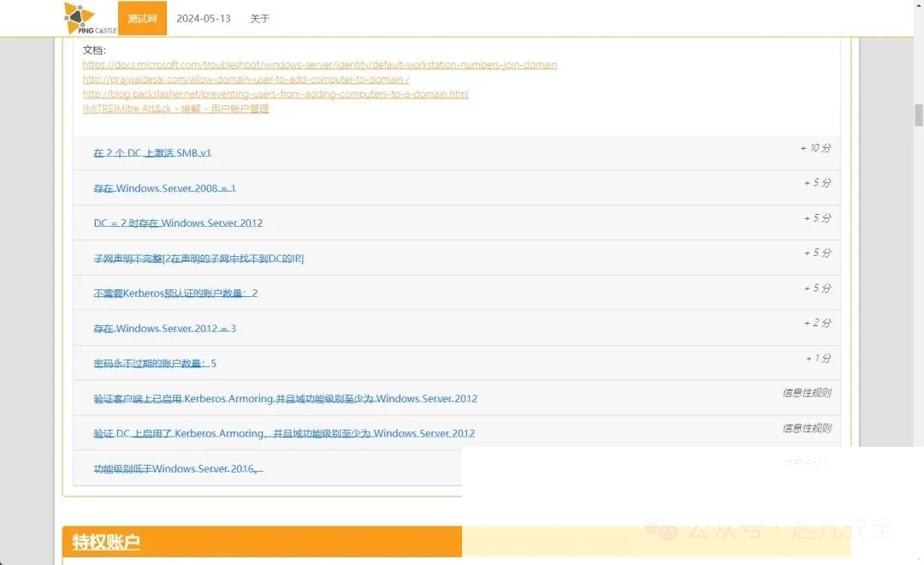The width and height of the screenshot is (924, 565).
Task: Click the PingCastle logo
Action: click(x=90, y=18)
